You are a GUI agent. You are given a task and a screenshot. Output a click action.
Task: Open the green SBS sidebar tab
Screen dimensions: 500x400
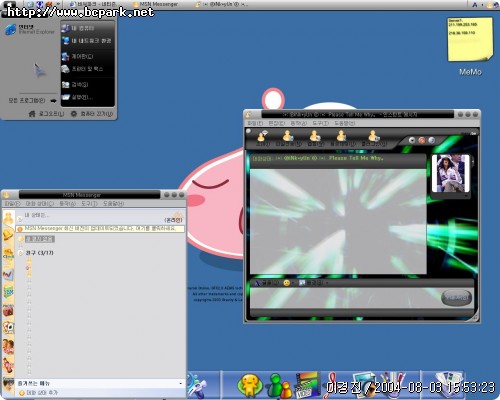pos(8,292)
